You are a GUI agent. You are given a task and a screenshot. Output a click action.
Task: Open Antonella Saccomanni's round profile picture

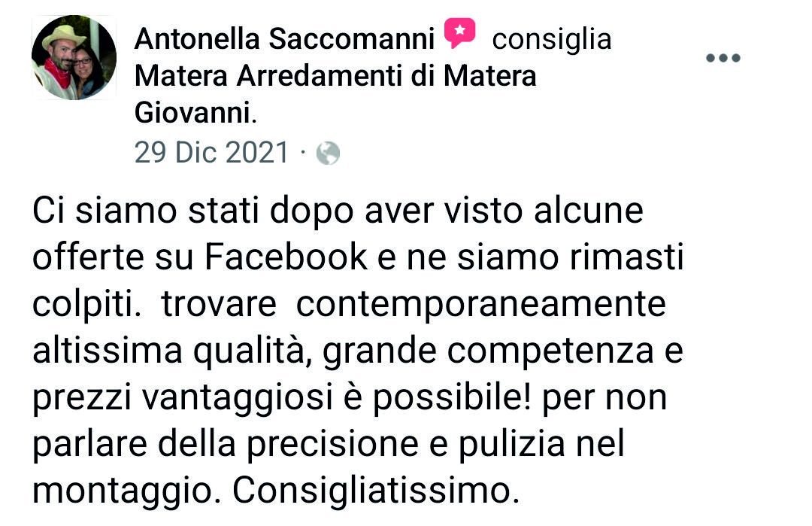click(x=74, y=57)
